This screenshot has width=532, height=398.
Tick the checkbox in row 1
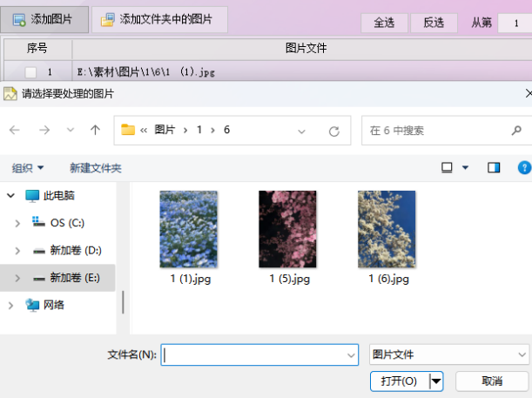coord(30,72)
